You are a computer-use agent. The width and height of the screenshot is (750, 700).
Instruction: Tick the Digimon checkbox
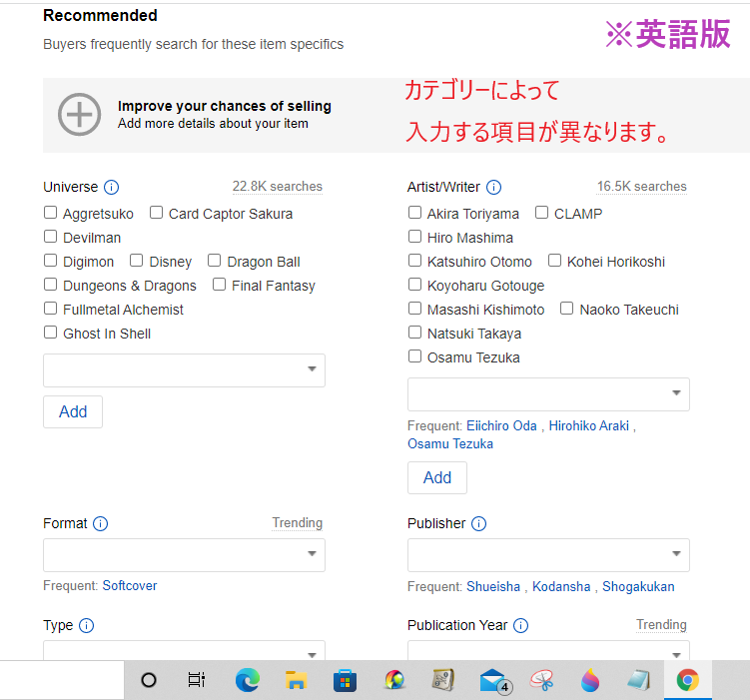(x=50, y=260)
